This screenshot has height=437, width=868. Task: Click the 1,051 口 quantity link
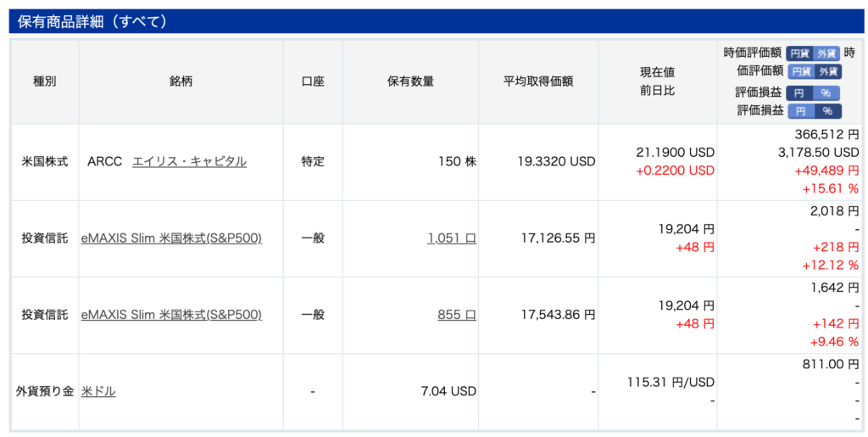[x=451, y=238]
